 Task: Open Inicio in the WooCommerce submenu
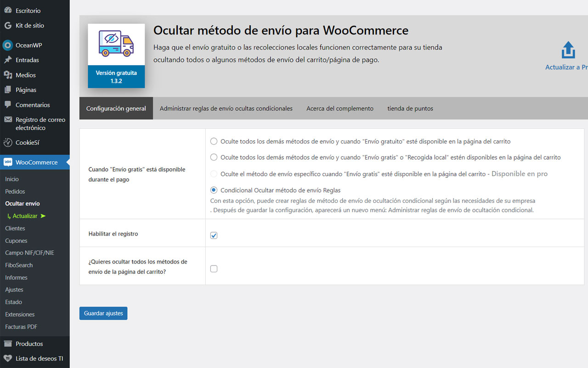pyautogui.click(x=12, y=179)
